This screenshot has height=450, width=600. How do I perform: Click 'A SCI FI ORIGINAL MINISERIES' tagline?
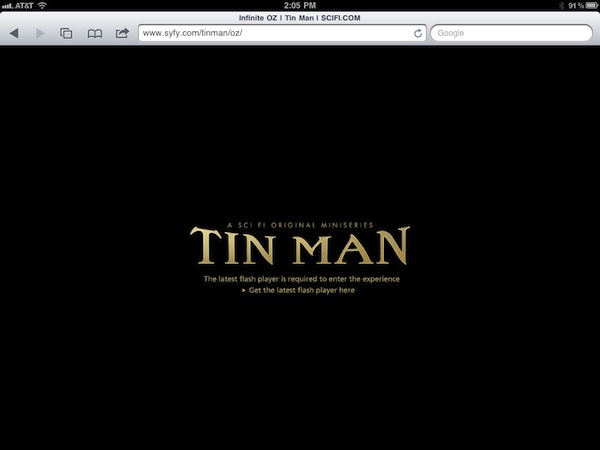(300, 225)
